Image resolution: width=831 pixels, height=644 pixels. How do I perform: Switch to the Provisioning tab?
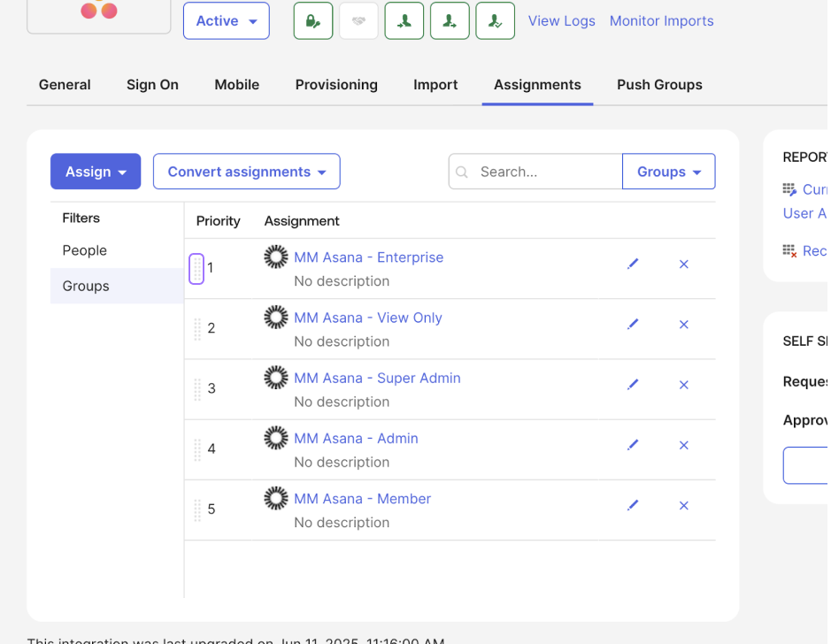point(336,85)
